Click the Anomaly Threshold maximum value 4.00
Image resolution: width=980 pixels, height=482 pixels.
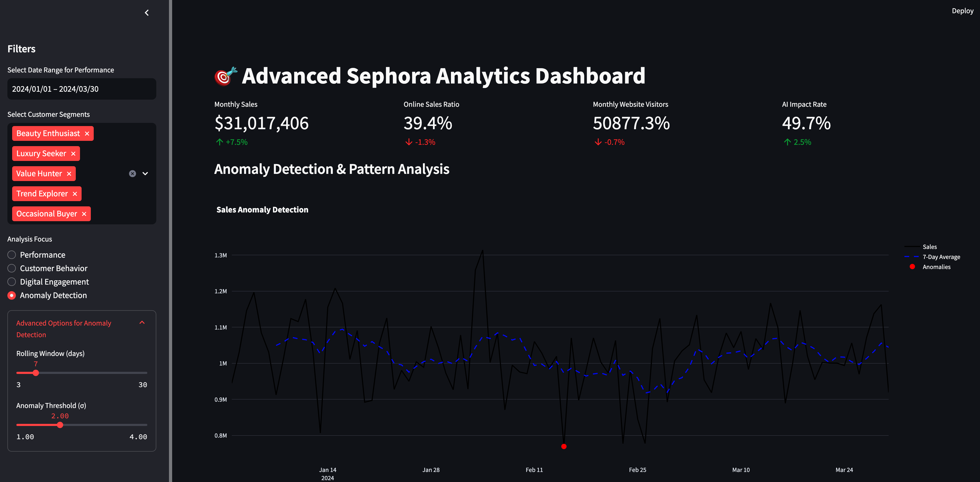(138, 437)
